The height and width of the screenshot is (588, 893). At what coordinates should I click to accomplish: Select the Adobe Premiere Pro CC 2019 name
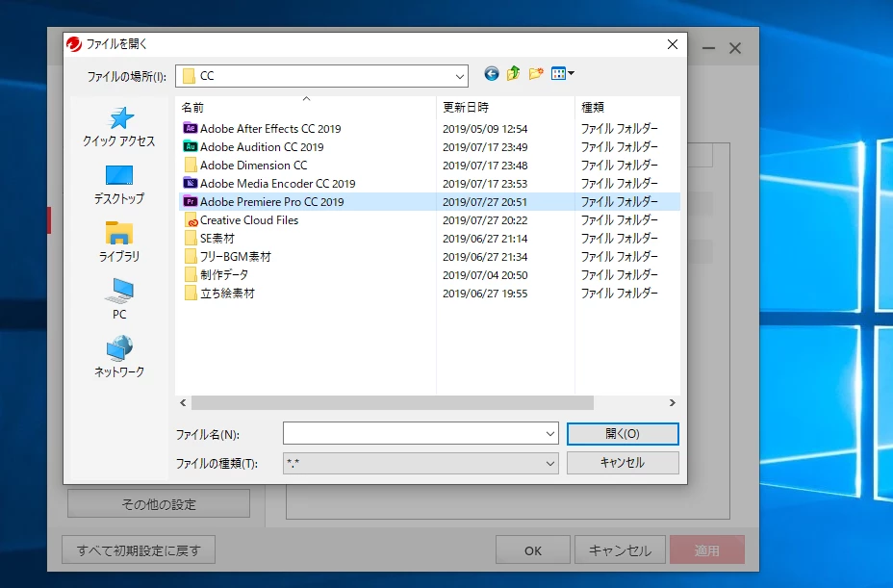tap(272, 202)
